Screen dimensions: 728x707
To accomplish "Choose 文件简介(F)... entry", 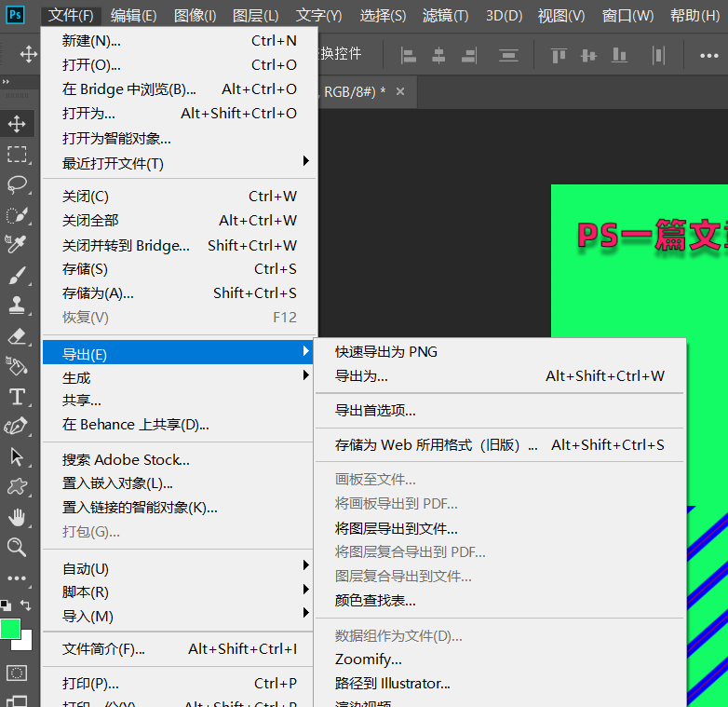I will pos(178,648).
